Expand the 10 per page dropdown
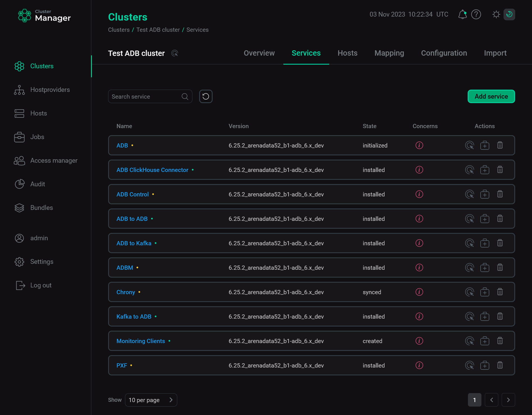532x415 pixels. click(151, 400)
